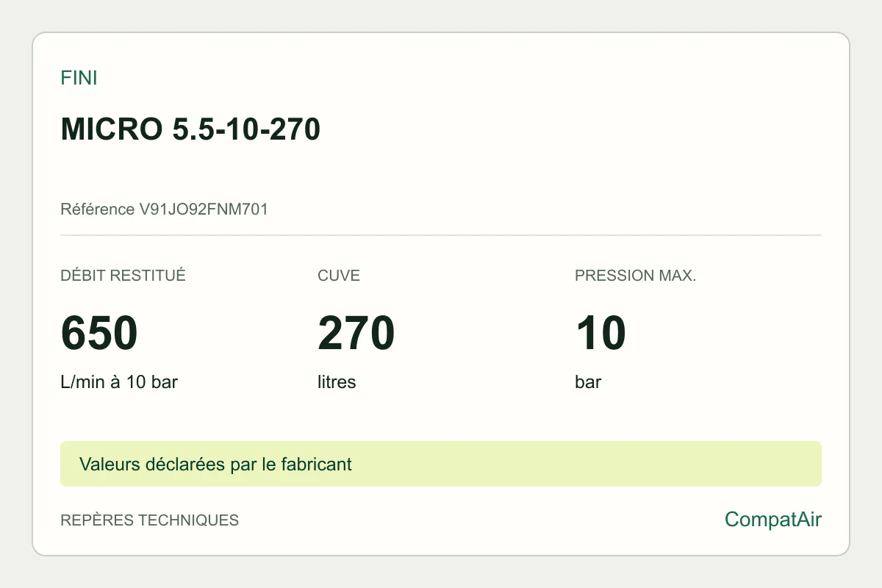Image resolution: width=882 pixels, height=588 pixels.
Task: Click the litres unit label
Action: point(337,382)
